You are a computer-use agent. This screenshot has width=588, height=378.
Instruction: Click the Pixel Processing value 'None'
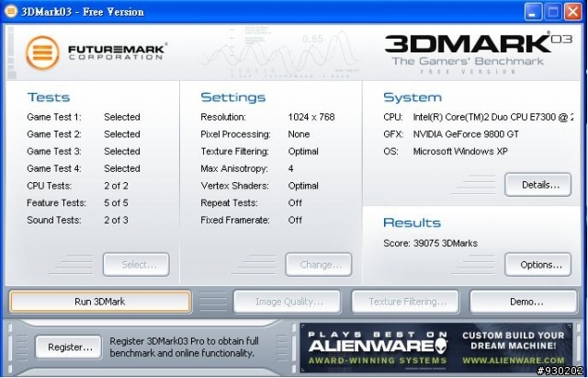(x=299, y=134)
